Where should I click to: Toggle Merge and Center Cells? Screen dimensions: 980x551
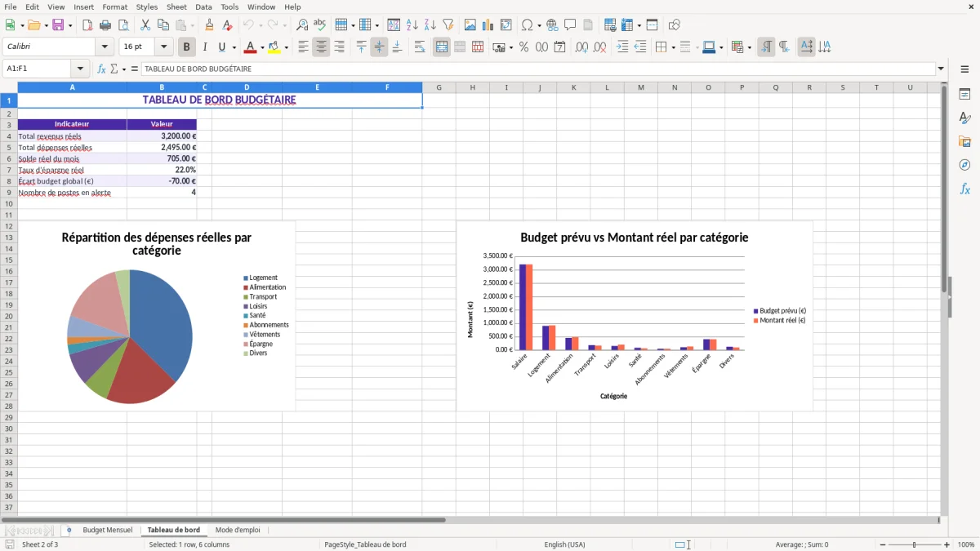(442, 47)
